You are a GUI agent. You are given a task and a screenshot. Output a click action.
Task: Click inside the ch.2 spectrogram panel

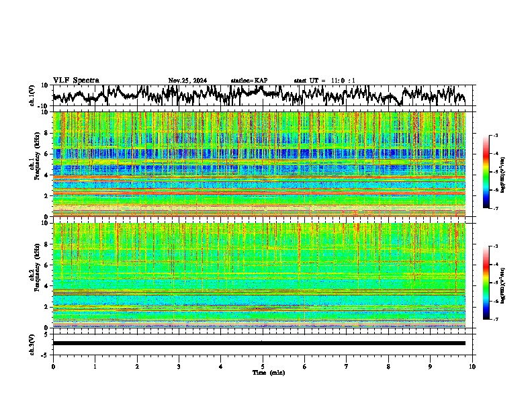tap(259, 275)
